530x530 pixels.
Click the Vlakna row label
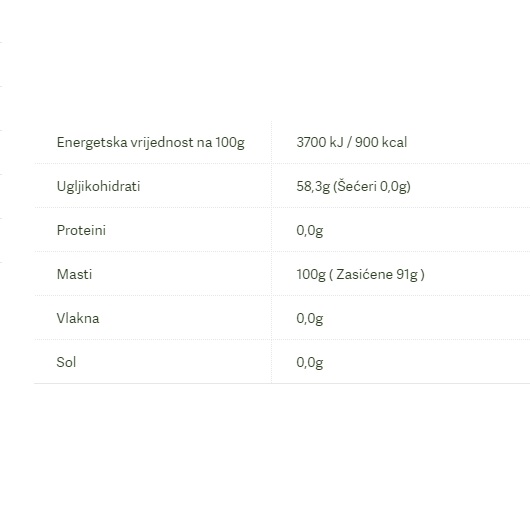[78, 318]
